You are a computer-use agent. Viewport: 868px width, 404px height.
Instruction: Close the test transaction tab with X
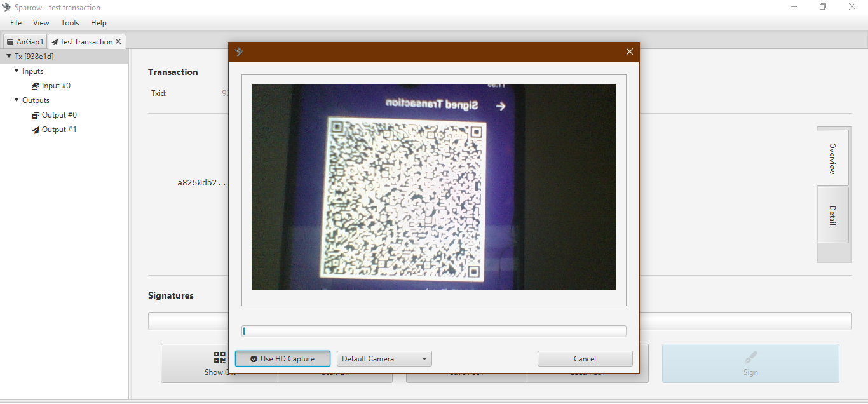(118, 42)
